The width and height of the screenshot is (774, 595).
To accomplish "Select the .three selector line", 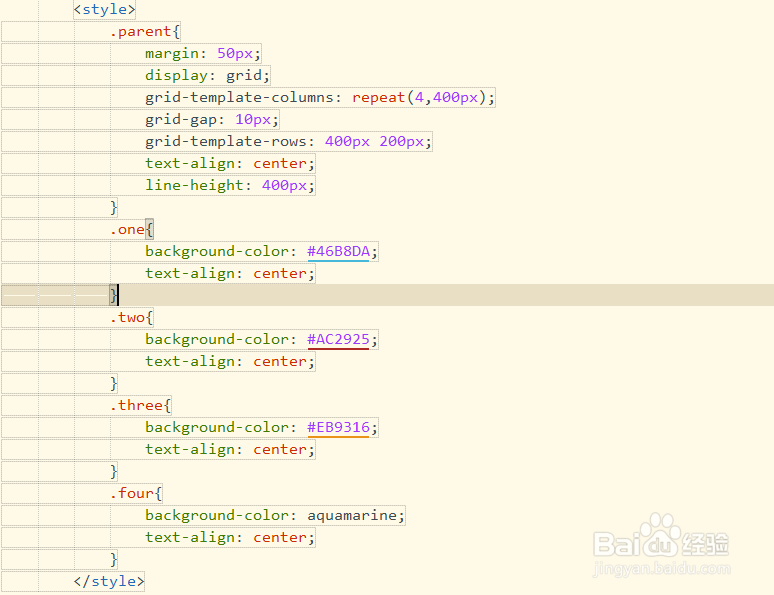I will 141,405.
